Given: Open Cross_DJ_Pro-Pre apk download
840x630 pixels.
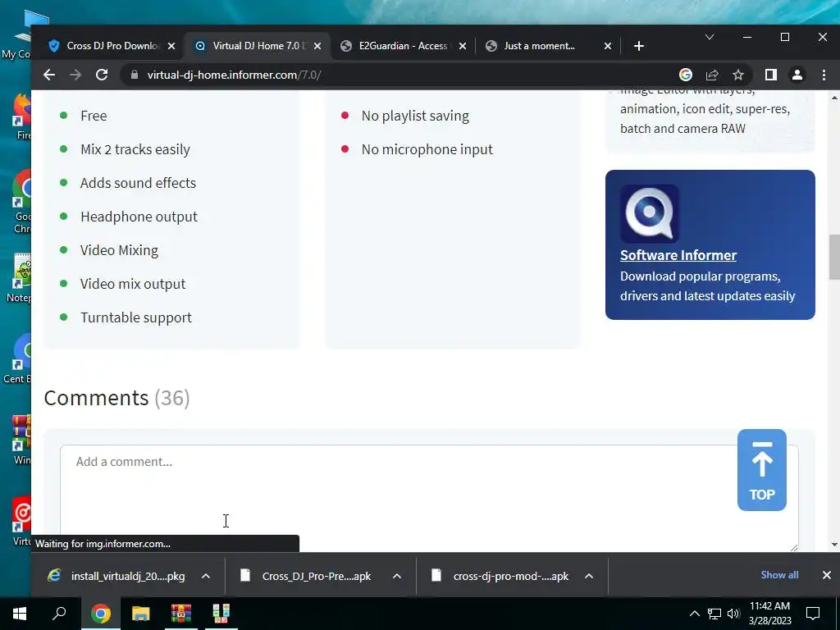Looking at the screenshot, I should pyautogui.click(x=307, y=576).
